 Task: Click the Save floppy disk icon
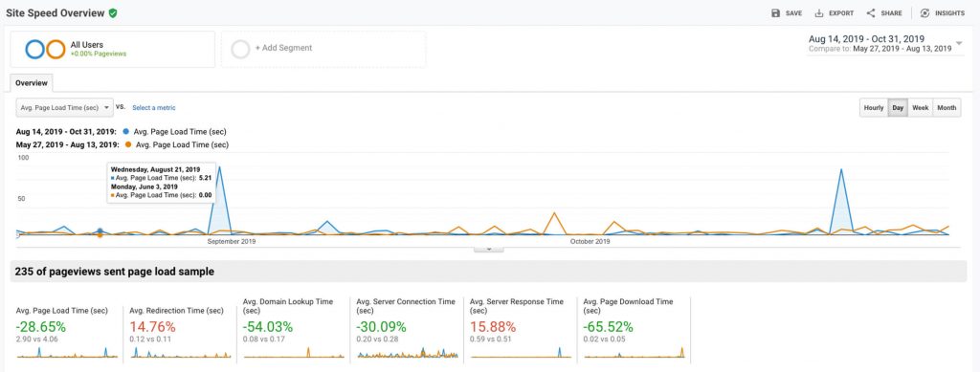point(775,13)
